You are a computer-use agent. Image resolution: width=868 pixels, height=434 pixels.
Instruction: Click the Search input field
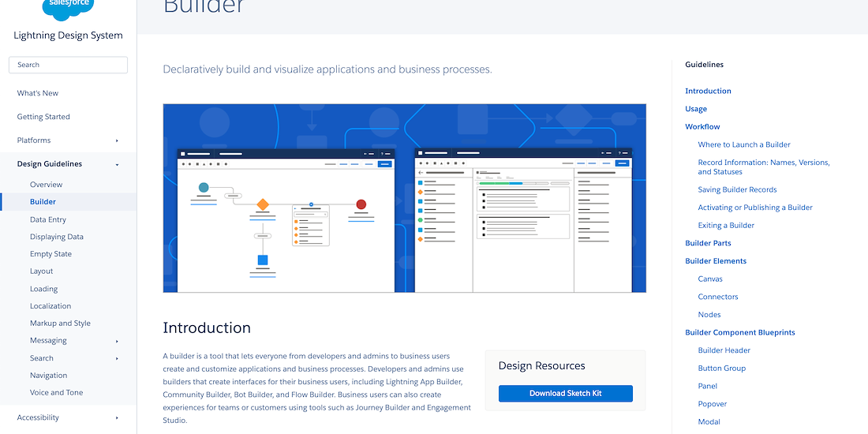click(68, 65)
